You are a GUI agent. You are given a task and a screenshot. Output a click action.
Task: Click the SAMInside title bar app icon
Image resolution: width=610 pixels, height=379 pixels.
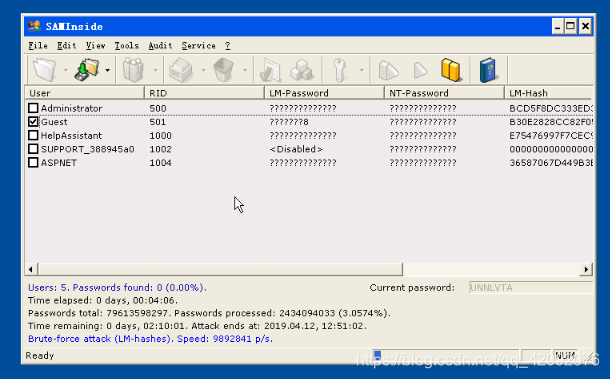click(34, 26)
